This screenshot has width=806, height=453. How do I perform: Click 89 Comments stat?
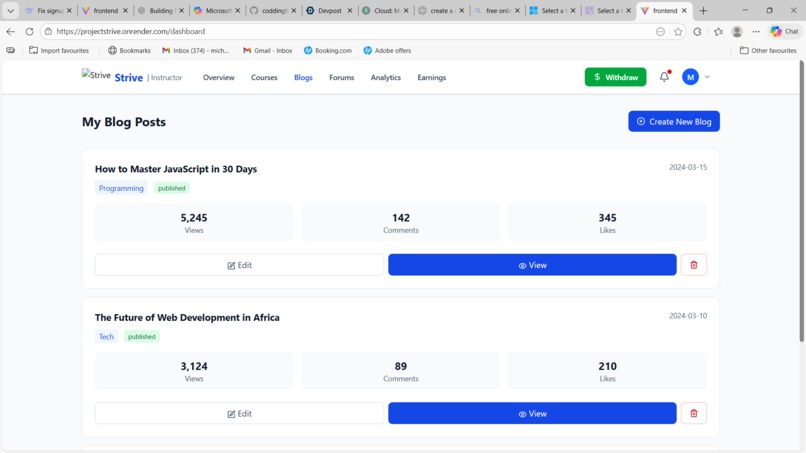click(x=400, y=371)
